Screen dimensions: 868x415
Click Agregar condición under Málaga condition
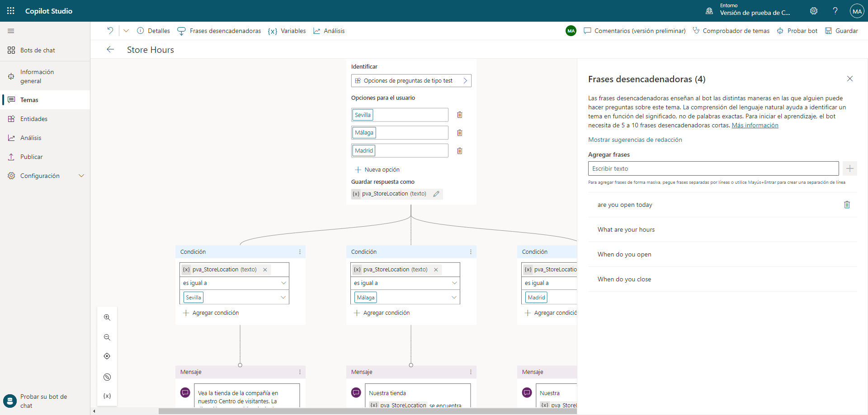pyautogui.click(x=382, y=313)
